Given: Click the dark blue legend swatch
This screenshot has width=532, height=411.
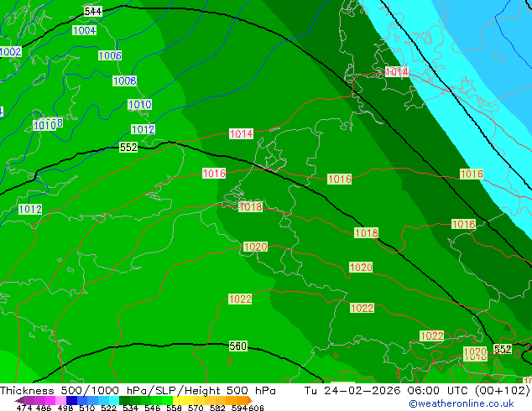Looking at the screenshot, I should click(71, 400).
